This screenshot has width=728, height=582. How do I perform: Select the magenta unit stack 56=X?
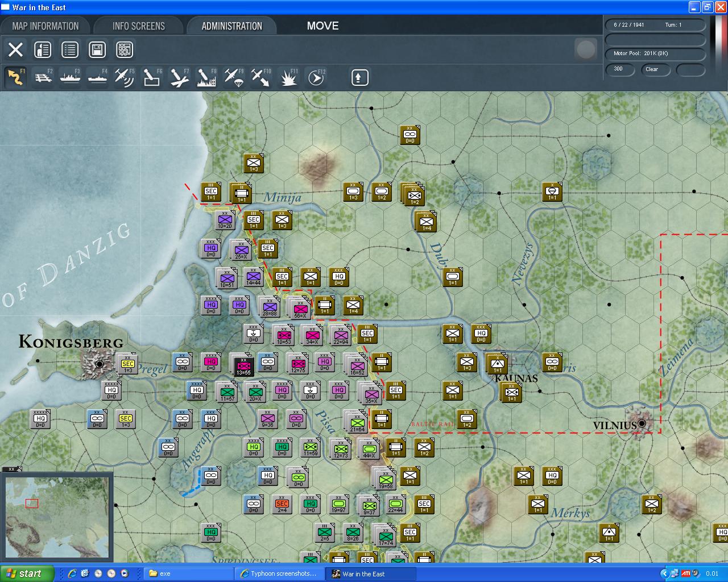(x=299, y=309)
